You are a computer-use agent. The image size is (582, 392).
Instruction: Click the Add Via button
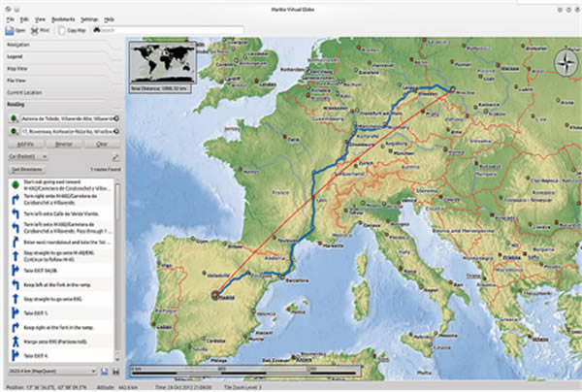(x=26, y=144)
